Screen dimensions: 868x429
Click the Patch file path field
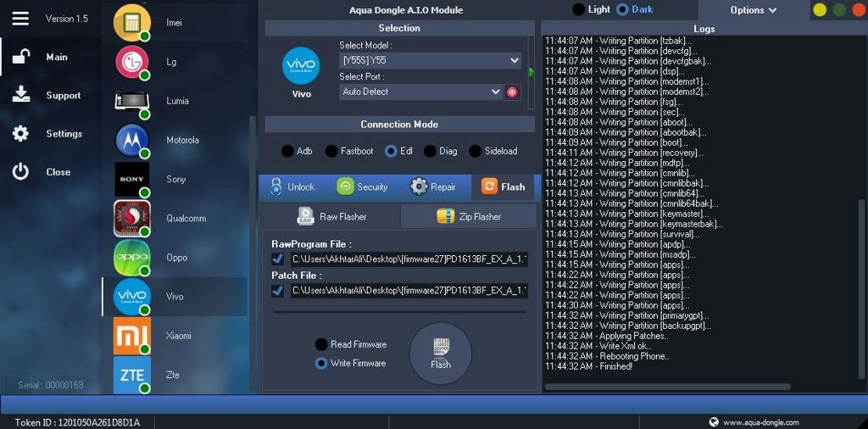coord(409,291)
